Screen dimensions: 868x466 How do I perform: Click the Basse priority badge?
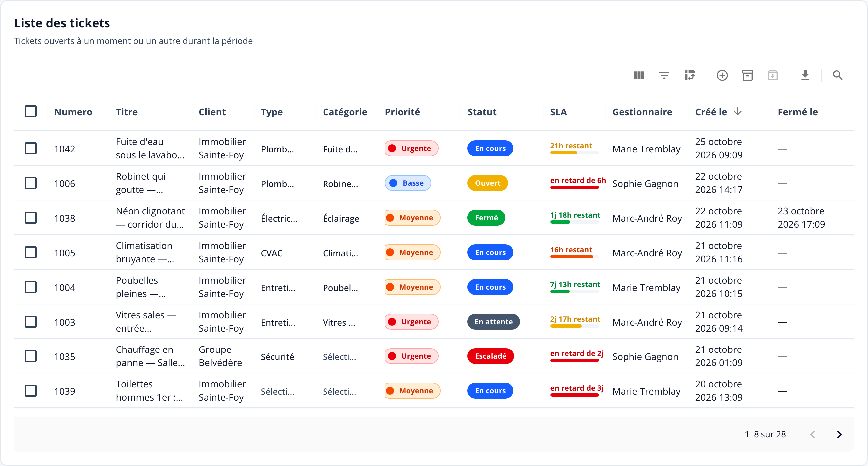(x=408, y=183)
